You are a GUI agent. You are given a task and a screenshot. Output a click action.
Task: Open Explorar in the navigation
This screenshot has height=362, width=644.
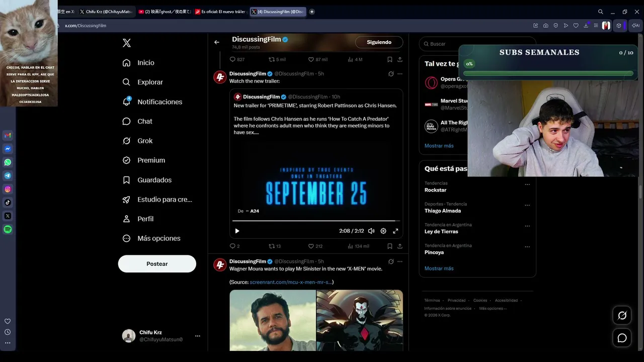[143, 82]
